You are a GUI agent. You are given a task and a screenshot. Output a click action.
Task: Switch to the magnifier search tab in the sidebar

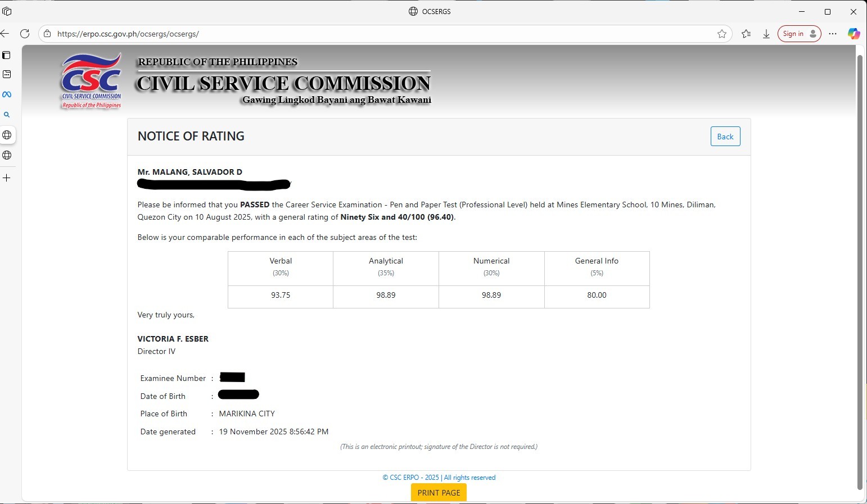[7, 115]
